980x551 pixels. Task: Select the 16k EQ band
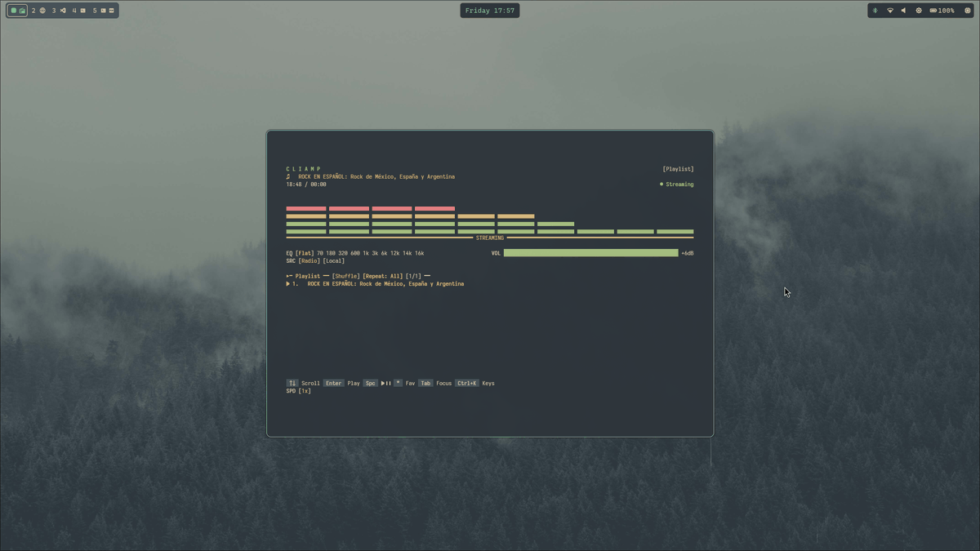(419, 253)
